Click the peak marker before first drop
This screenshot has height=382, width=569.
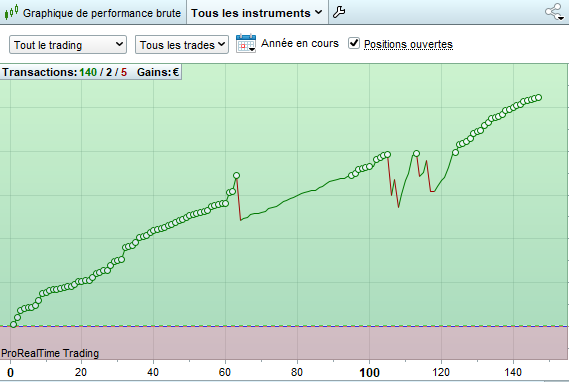coord(237,176)
